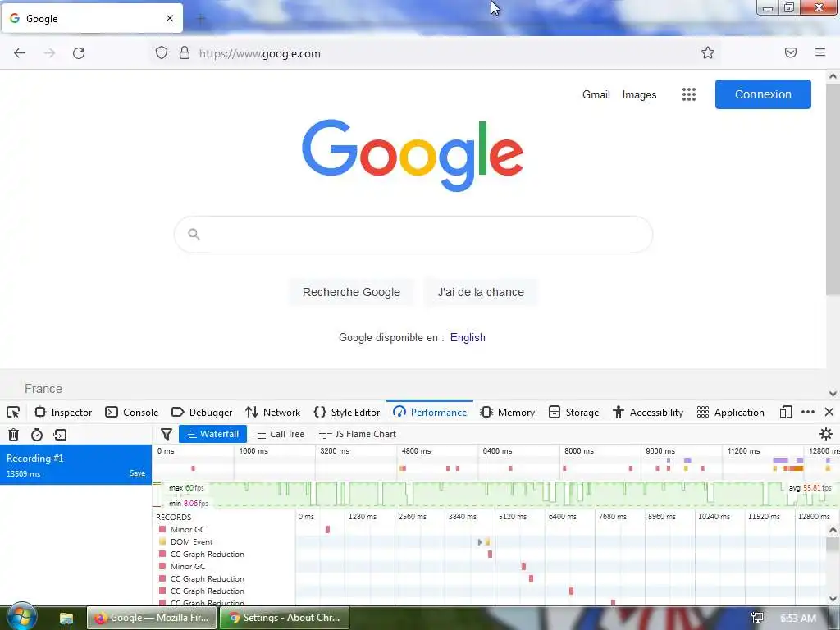Viewport: 840px width, 630px height.
Task: Open a new tab with plus
Action: (201, 20)
